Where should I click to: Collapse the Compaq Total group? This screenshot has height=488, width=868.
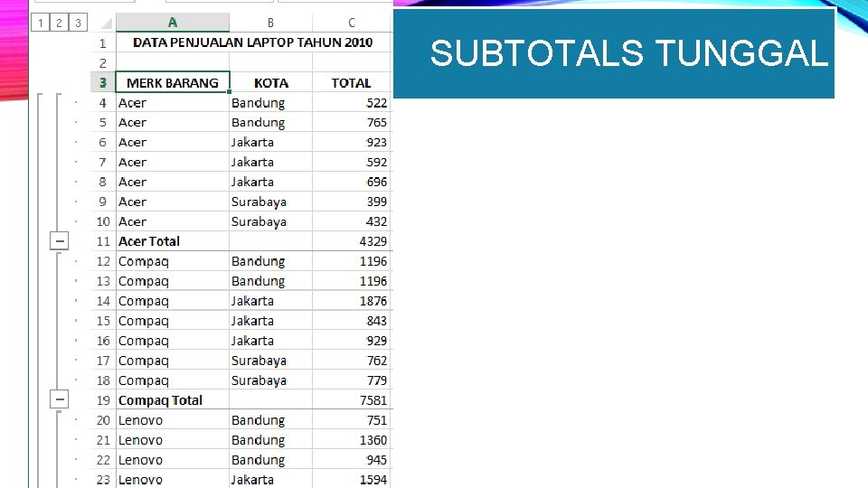click(60, 399)
